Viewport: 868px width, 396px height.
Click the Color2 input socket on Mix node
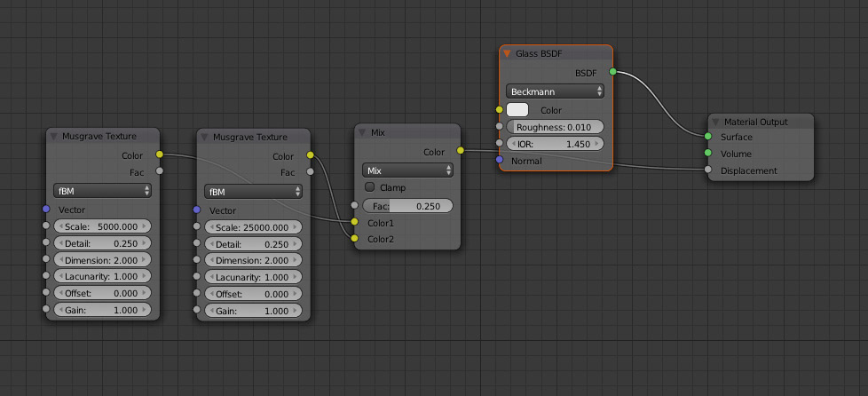click(x=355, y=239)
